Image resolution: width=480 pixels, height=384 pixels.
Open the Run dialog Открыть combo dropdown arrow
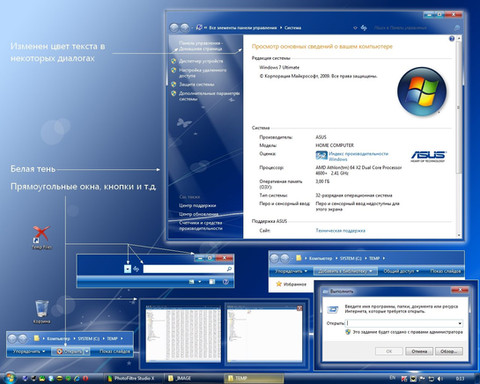coord(460,323)
